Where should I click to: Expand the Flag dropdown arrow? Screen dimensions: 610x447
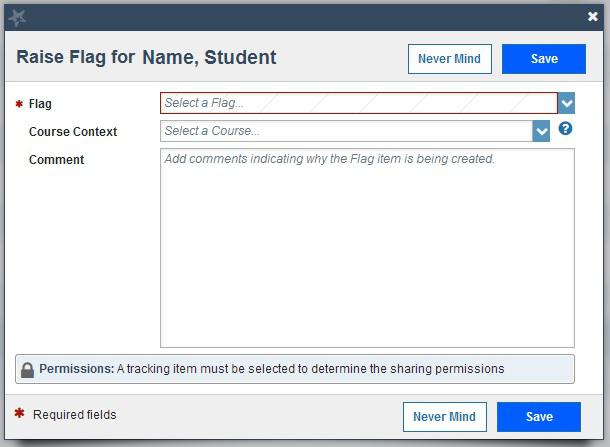click(567, 103)
